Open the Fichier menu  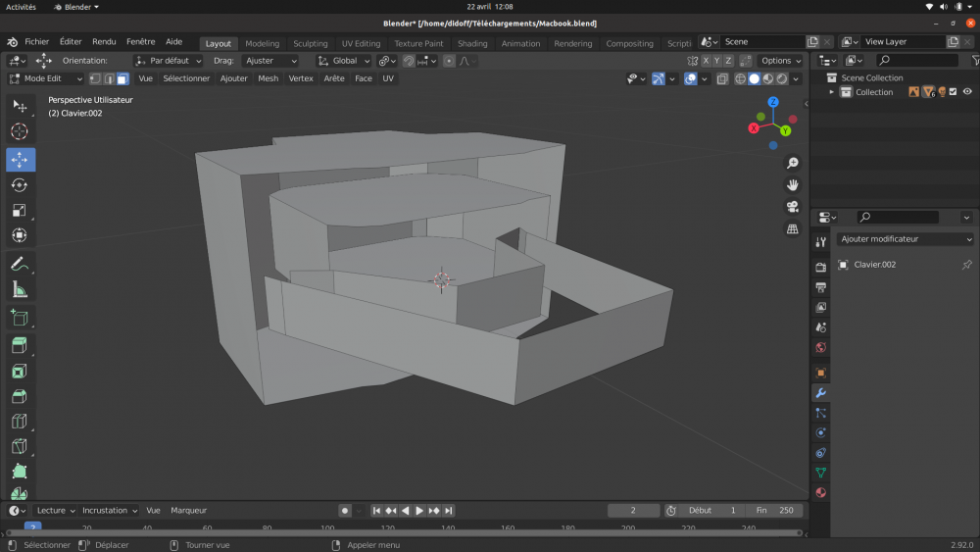click(37, 41)
